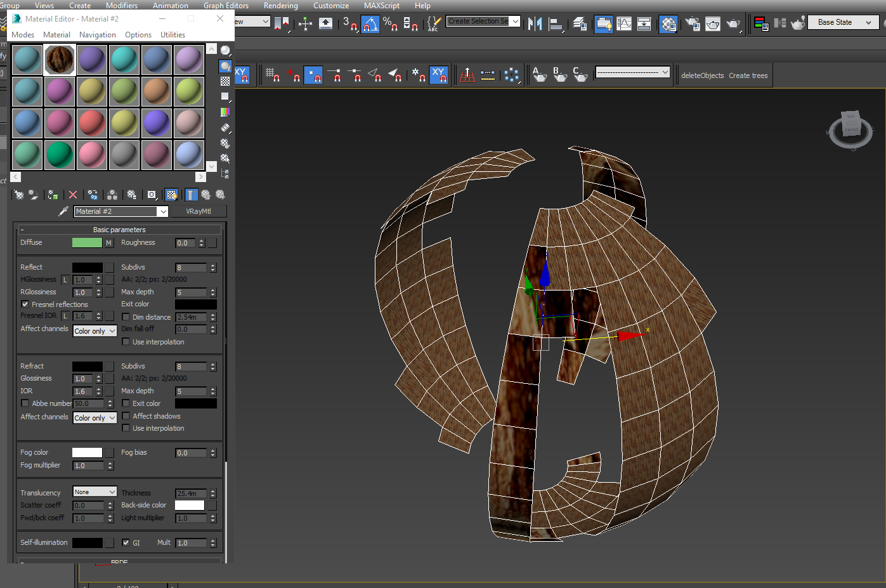Activate the Pick Material from Object eyedropper

click(63, 211)
